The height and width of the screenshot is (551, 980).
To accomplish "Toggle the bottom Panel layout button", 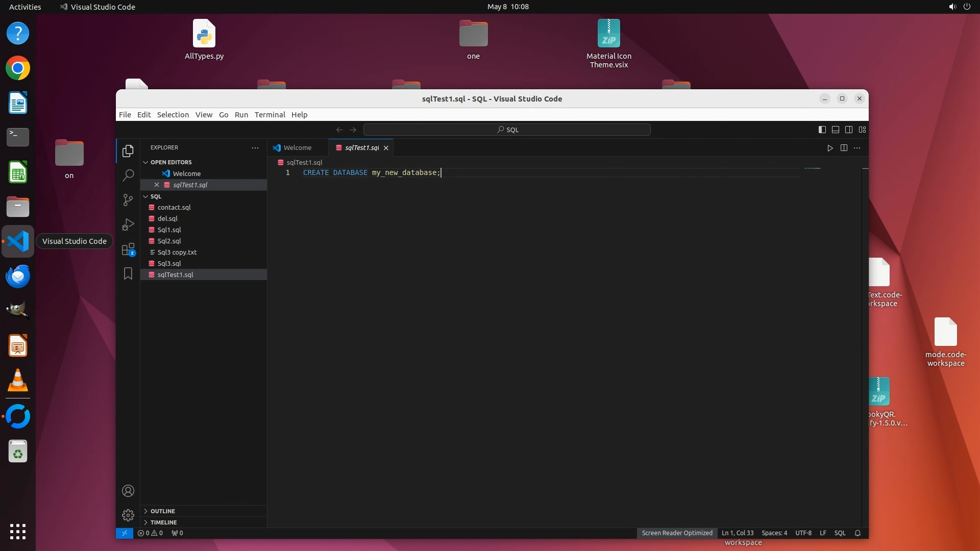I will pyautogui.click(x=836, y=130).
